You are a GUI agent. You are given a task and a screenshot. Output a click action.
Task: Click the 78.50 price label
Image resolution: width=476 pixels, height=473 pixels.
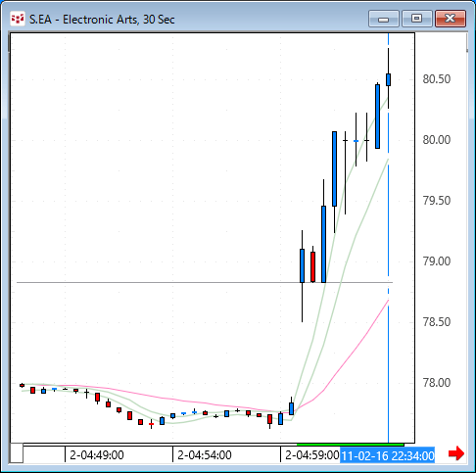pyautogui.click(x=437, y=322)
